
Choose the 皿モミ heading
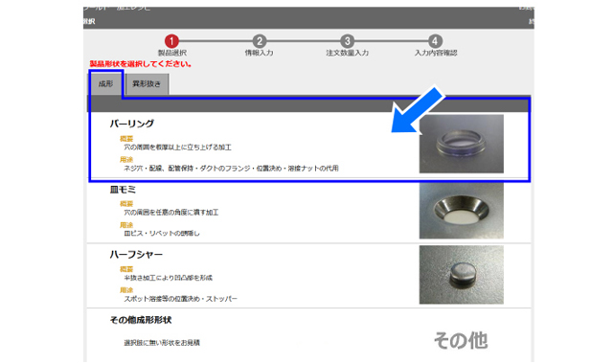tap(123, 190)
